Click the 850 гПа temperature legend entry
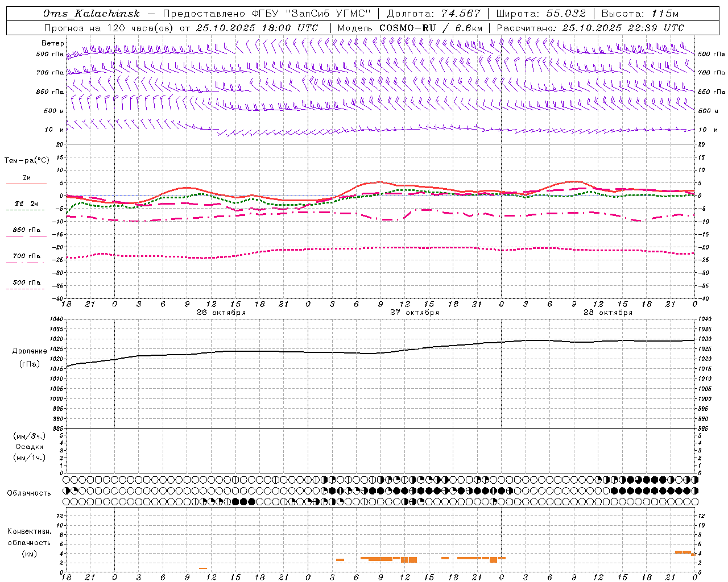This screenshot has height=582, width=728. coord(27,230)
